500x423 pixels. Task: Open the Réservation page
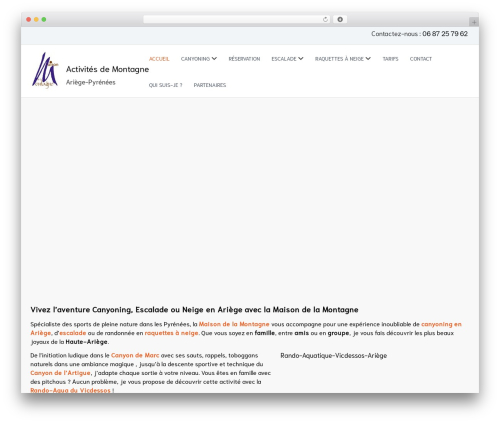pyautogui.click(x=244, y=59)
